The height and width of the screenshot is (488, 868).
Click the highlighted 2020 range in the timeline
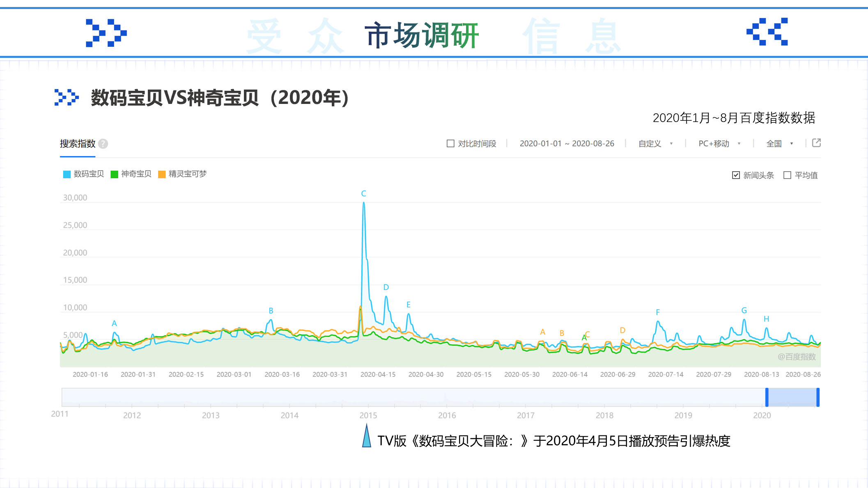792,397
